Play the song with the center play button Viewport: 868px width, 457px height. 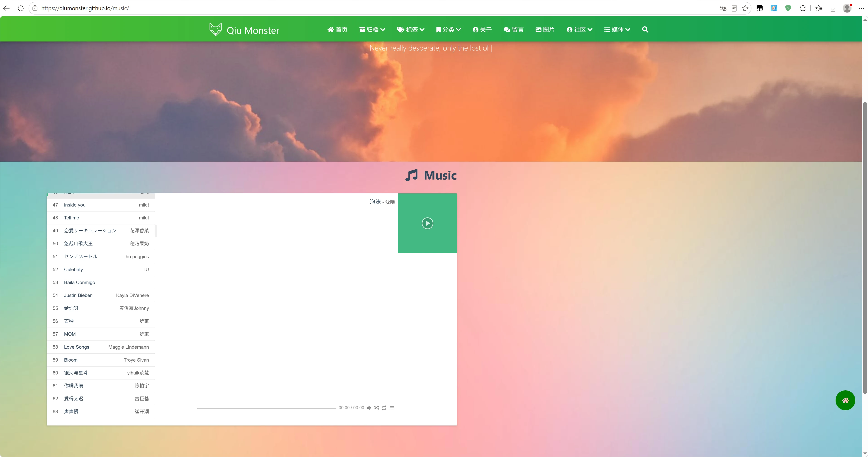click(x=427, y=223)
